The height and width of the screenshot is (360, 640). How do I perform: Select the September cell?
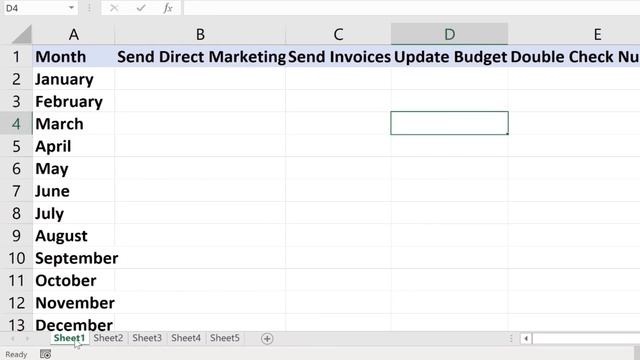coord(73,258)
